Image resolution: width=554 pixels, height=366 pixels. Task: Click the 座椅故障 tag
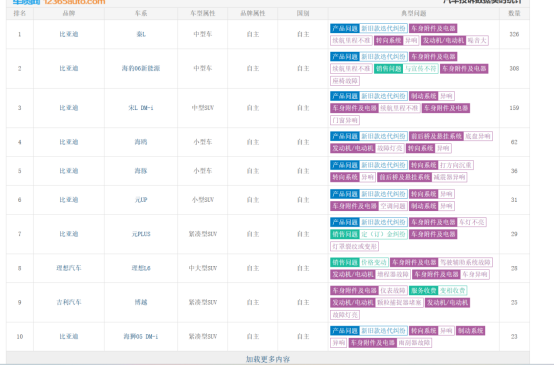345,81
